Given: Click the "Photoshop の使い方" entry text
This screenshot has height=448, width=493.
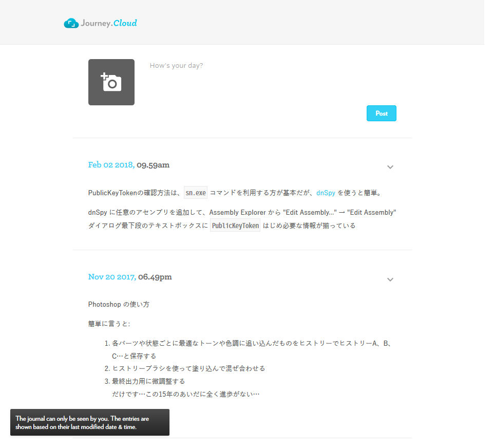Looking at the screenshot, I should 119,304.
